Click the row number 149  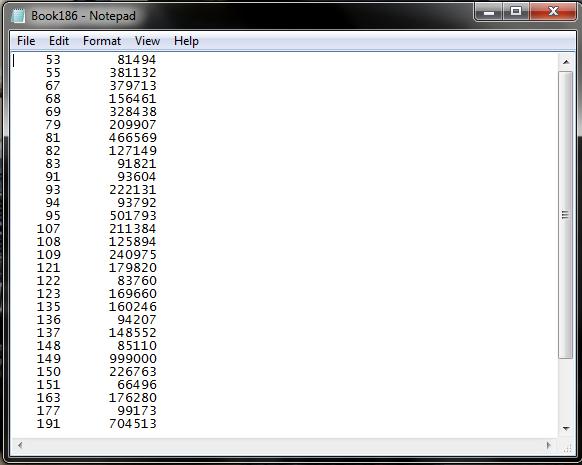[x=48, y=358]
